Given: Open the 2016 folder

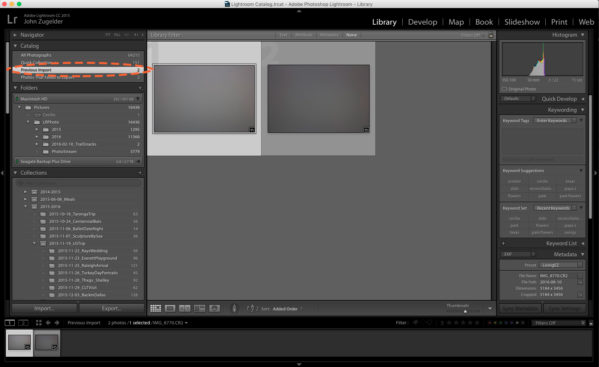Looking at the screenshot, I should point(56,137).
